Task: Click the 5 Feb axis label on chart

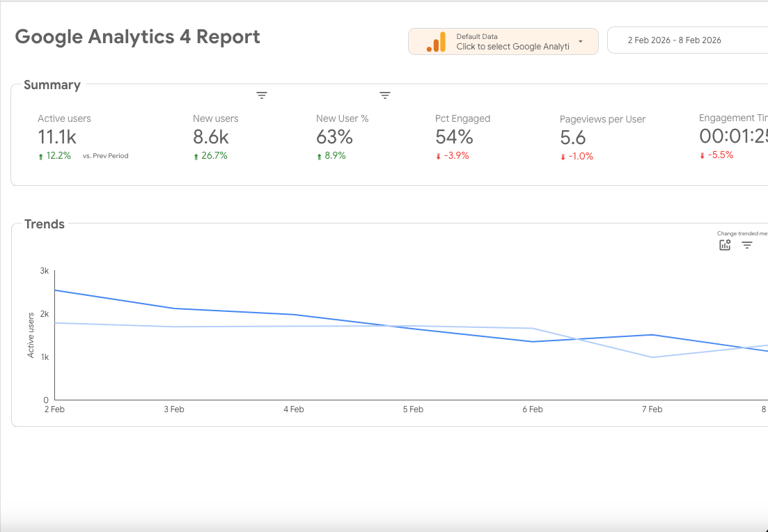Action: pos(413,409)
